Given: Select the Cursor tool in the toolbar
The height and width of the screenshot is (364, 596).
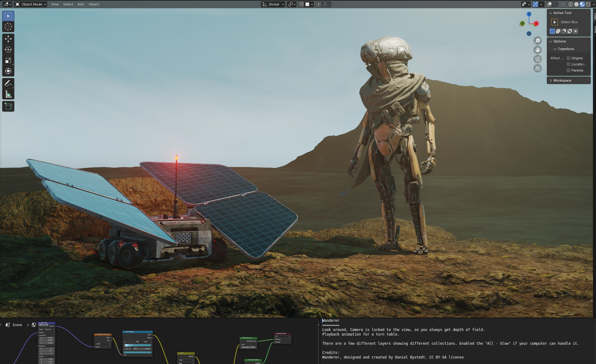Looking at the screenshot, I should [x=8, y=27].
